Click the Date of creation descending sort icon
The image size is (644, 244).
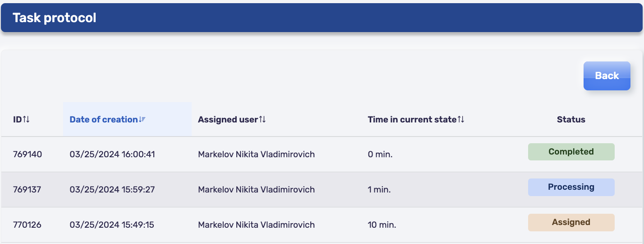[142, 119]
